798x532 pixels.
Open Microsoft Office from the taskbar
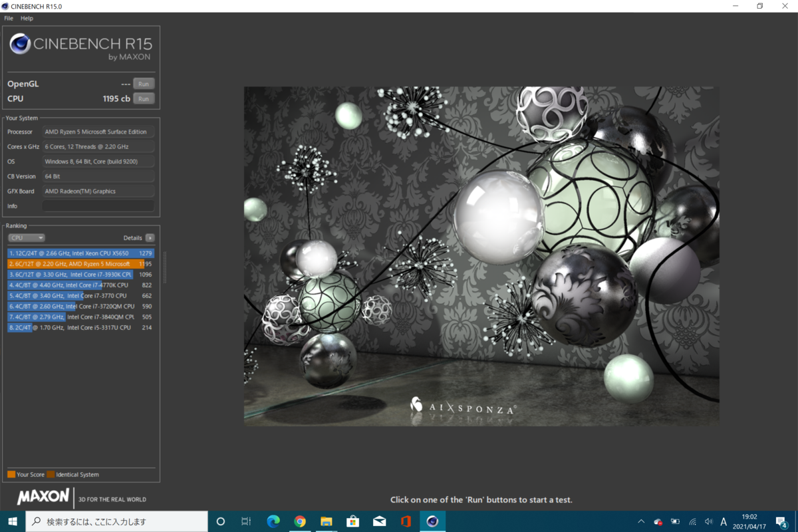(x=406, y=521)
